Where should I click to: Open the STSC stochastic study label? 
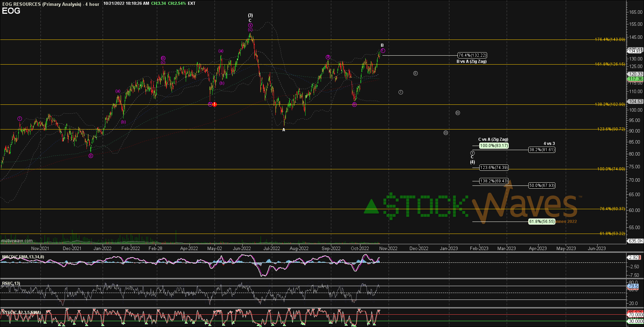tap(21, 312)
